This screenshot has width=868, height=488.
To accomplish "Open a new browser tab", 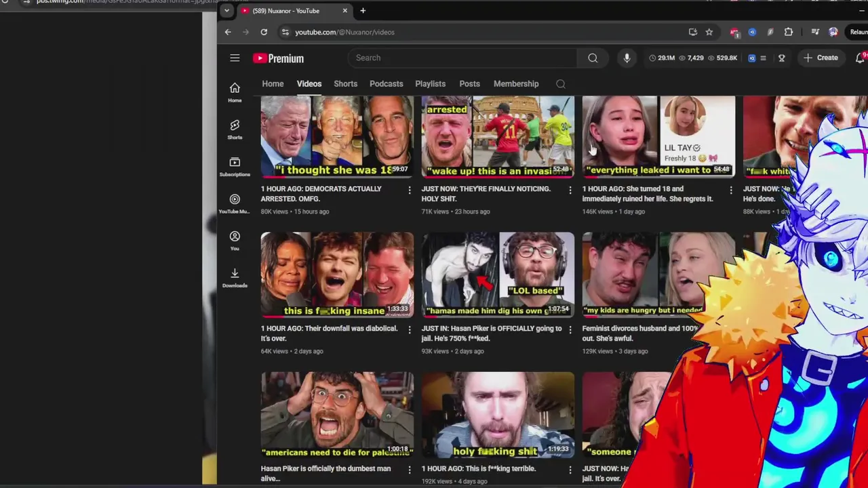I will pyautogui.click(x=363, y=11).
